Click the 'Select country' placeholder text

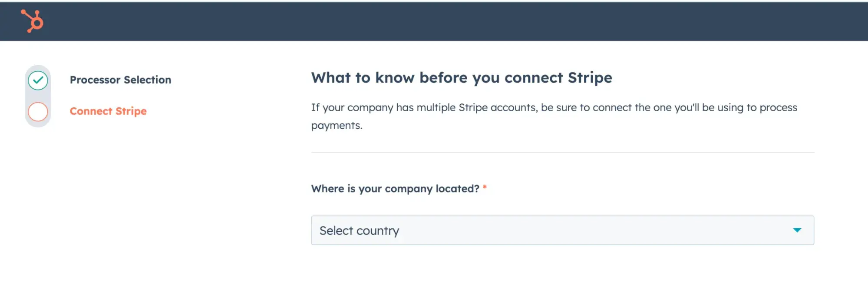359,230
